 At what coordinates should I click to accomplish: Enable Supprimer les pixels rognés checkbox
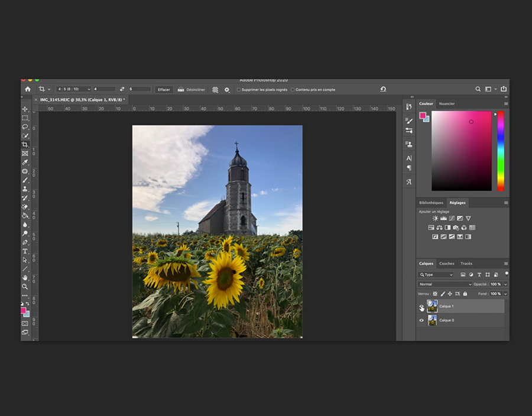[239, 90]
